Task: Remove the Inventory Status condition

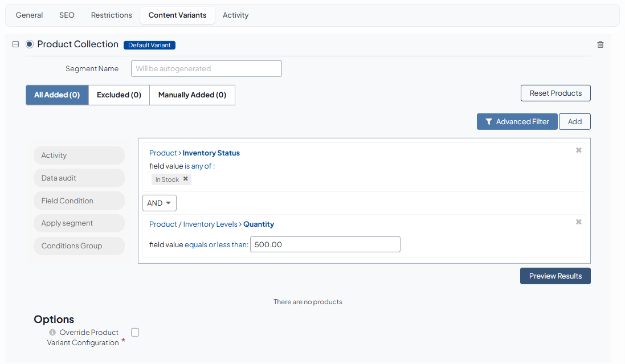Action: [x=578, y=150]
